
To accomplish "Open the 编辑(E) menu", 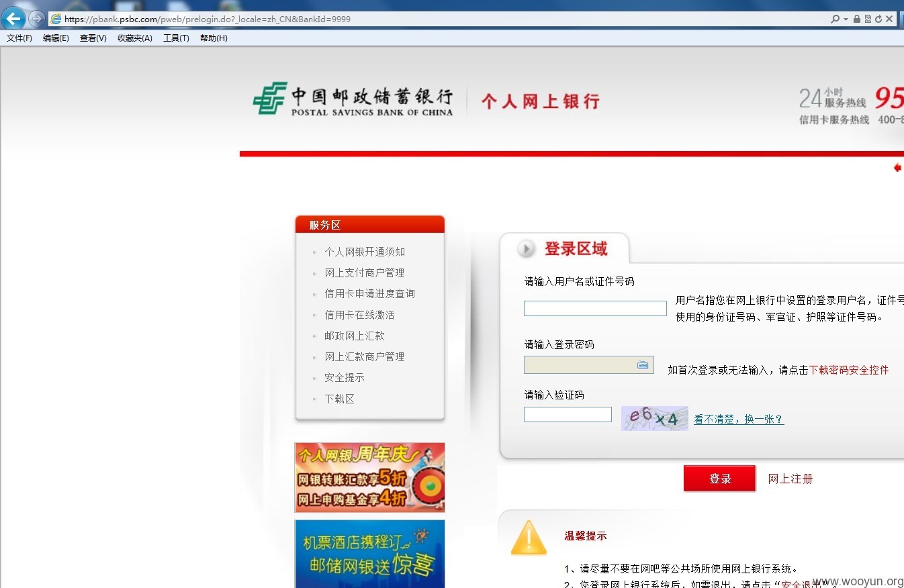I will coord(56,38).
